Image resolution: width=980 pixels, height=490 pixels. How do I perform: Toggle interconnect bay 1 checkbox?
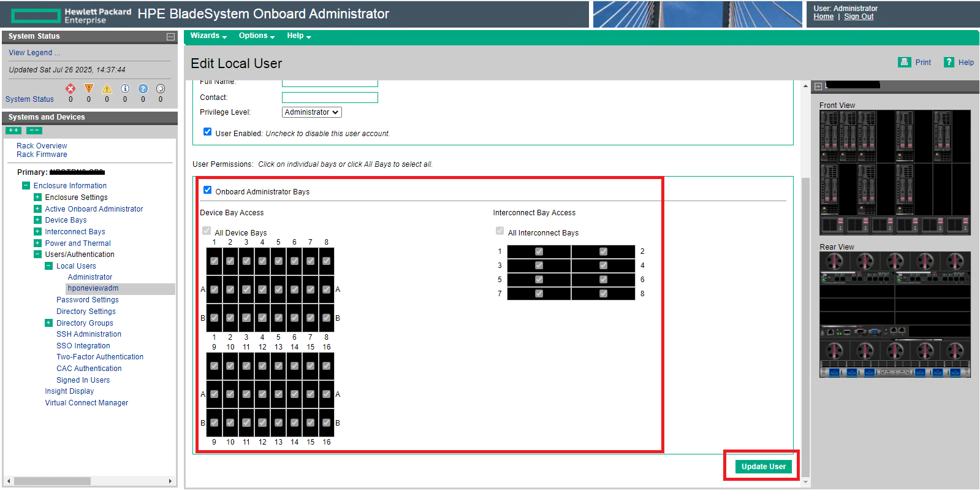539,251
